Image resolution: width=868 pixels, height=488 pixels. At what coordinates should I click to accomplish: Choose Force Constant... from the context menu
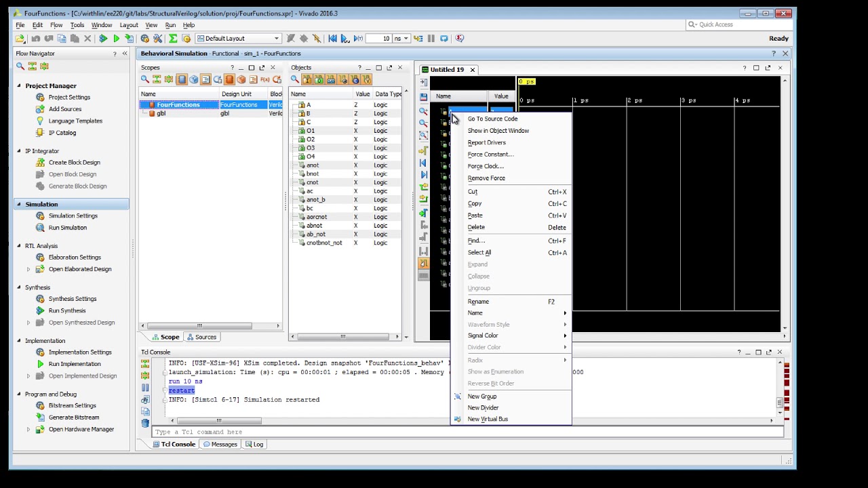pos(511,155)
